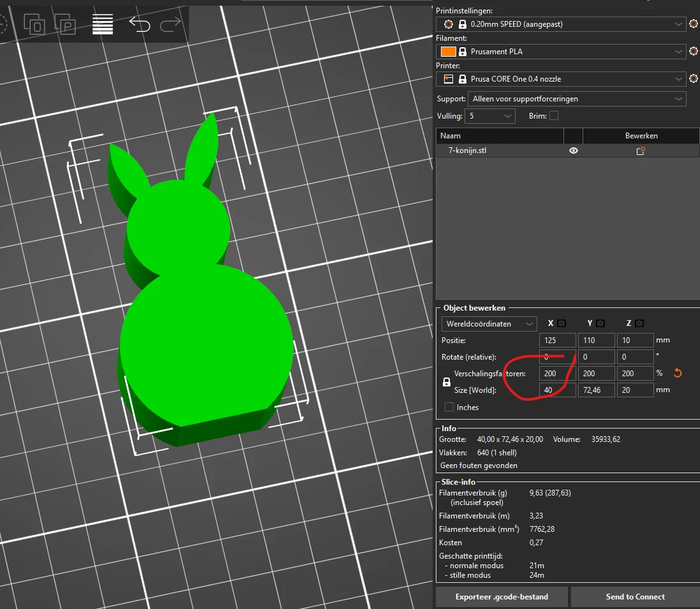700x609 pixels.
Task: Click the scale factor Z field showing 200
Action: pos(636,374)
